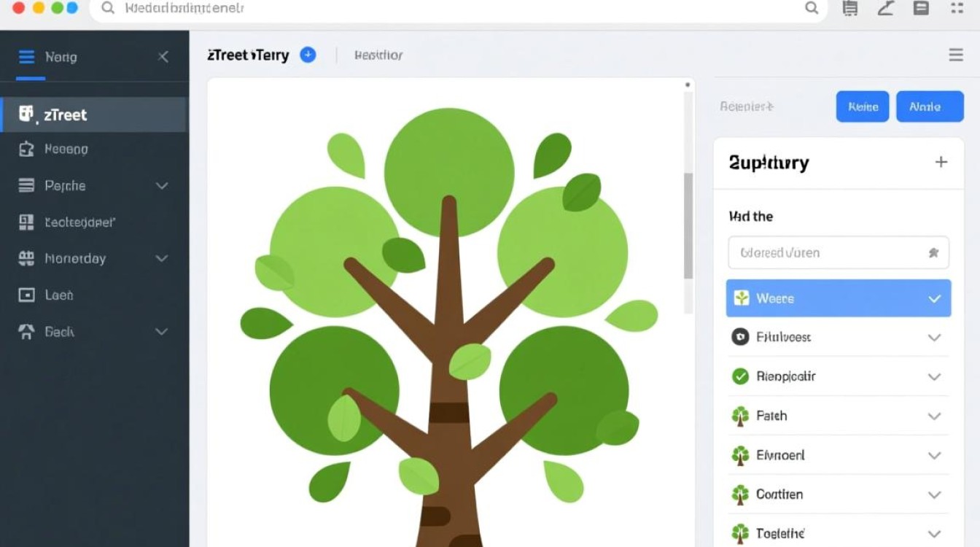
Task: Click the plus icon beside 2upidtury heading
Action: click(x=941, y=162)
